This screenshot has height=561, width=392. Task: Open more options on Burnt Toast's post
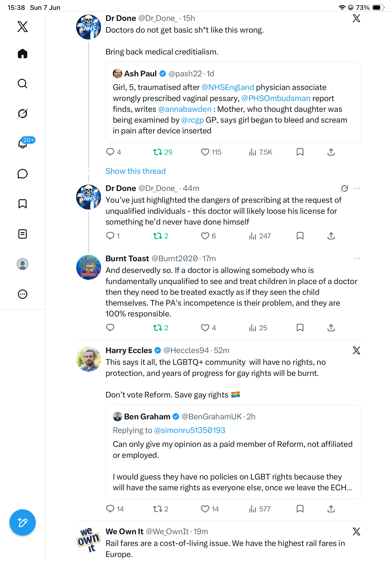click(357, 258)
